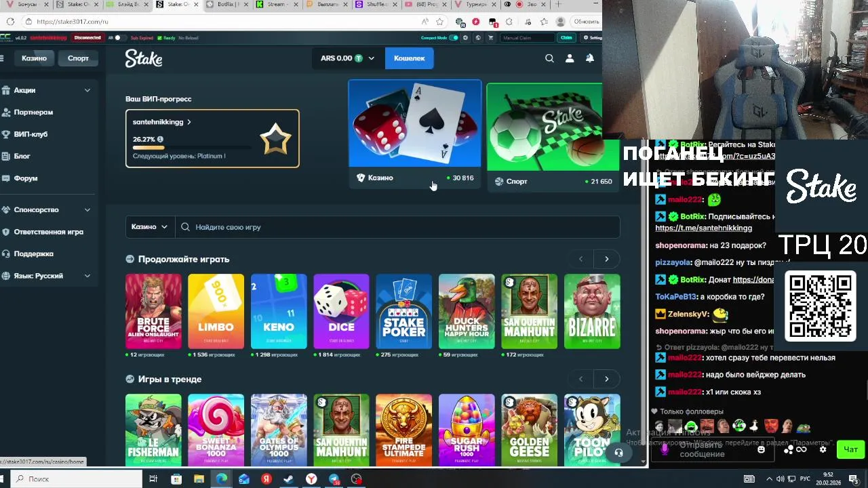This screenshot has width=868, height=488.
Task: Previous arrow for Игры в тренде carousel
Action: point(580,379)
